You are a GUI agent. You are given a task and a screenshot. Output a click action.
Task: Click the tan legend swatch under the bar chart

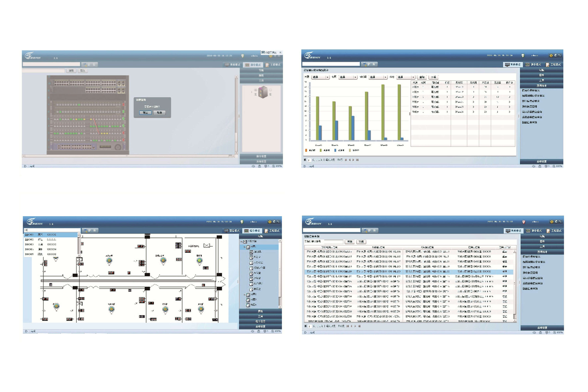(x=350, y=150)
